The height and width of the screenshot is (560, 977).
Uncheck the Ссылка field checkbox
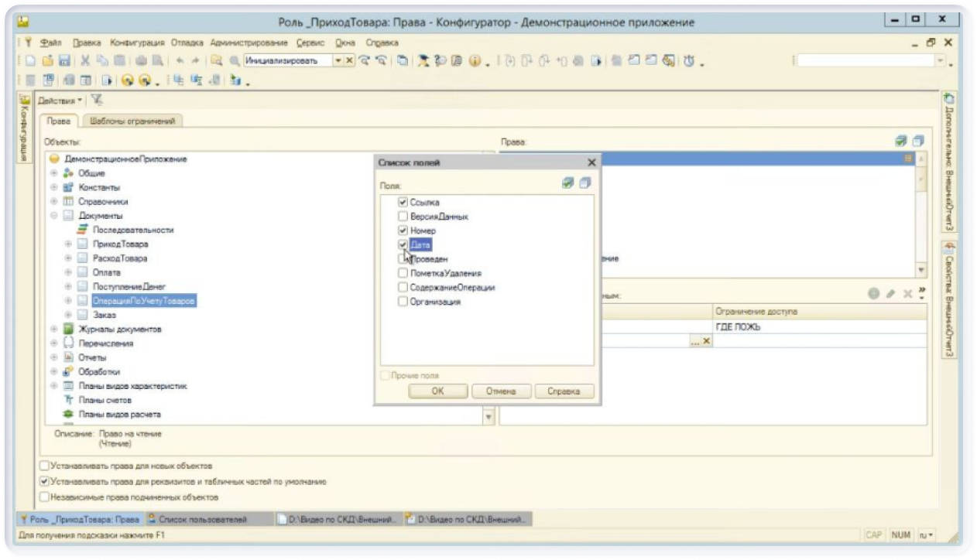[x=403, y=203]
